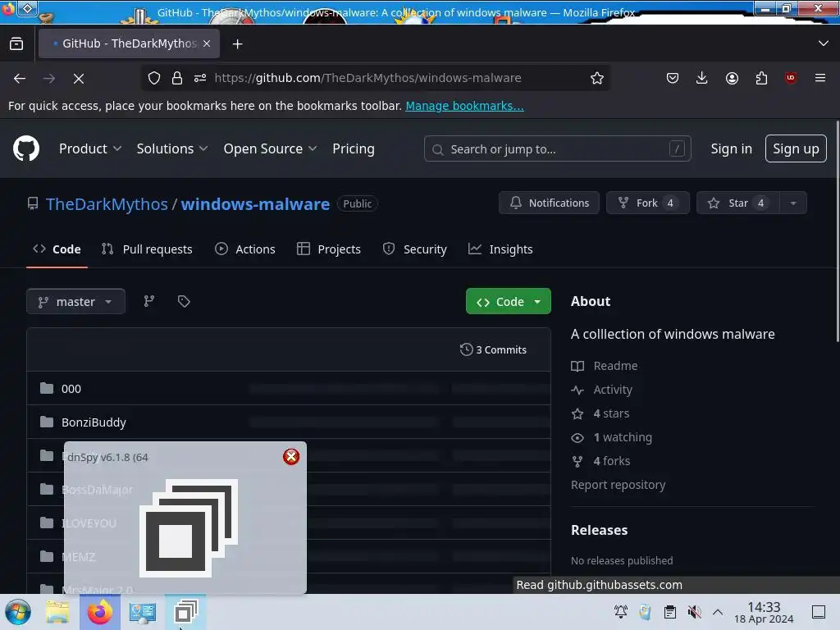840x630 pixels.
Task: Click the Pocket save icon
Action: 673,78
